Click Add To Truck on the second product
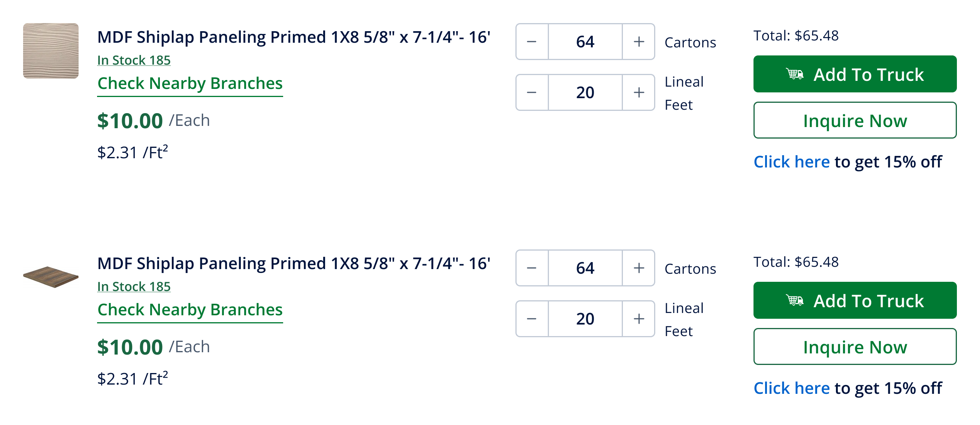The height and width of the screenshot is (425, 980). pyautogui.click(x=855, y=300)
